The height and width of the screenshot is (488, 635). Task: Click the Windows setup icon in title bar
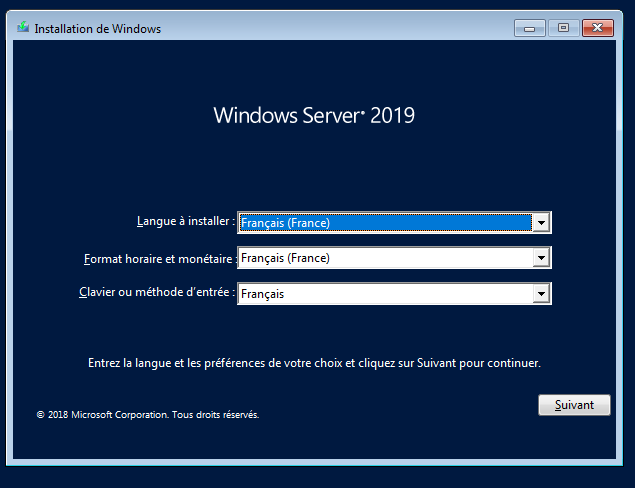pos(23,28)
